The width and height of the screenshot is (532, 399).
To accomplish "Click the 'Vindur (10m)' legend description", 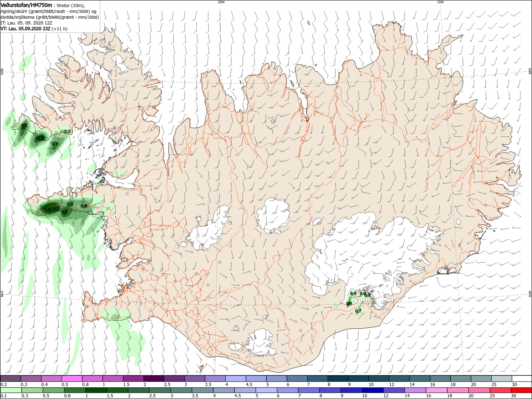I will 70,5.
